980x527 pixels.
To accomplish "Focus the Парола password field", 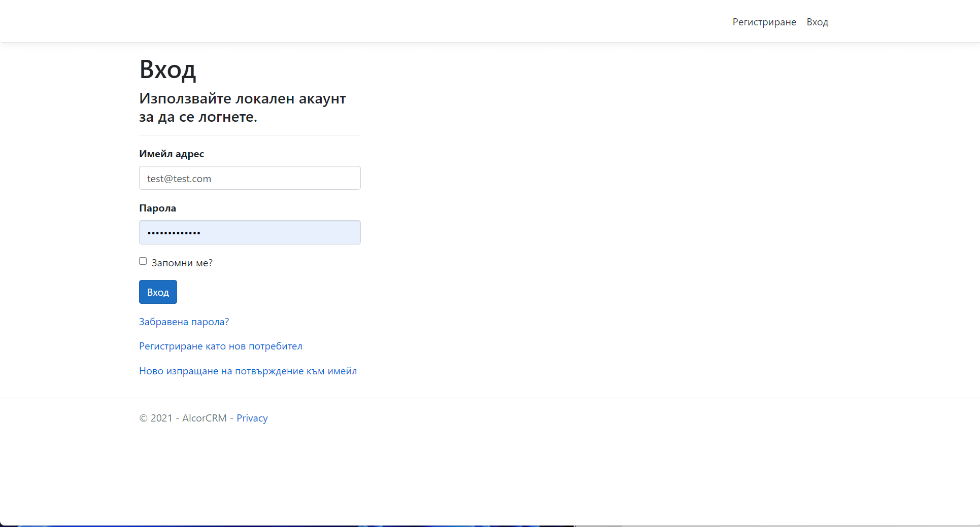I will (x=250, y=232).
